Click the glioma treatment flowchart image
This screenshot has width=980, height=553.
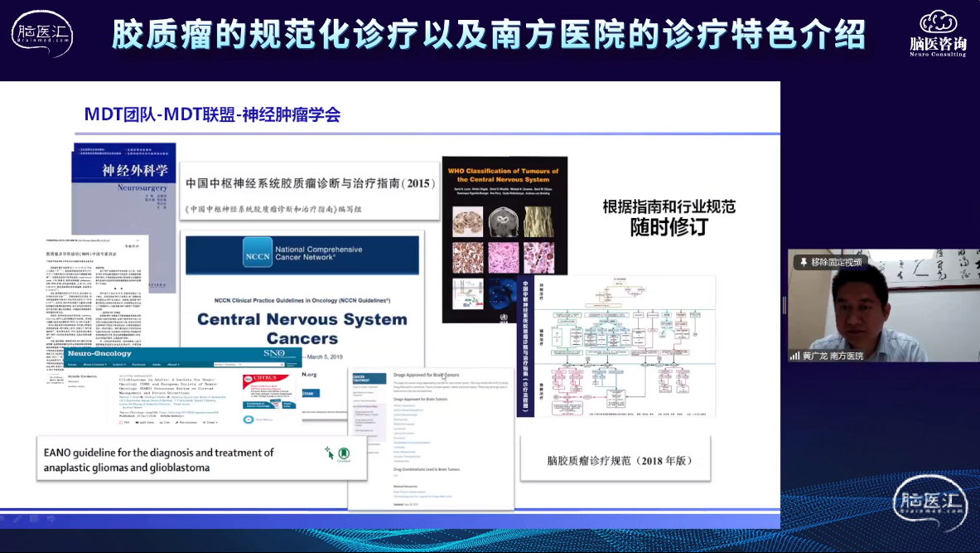pyautogui.click(x=625, y=346)
